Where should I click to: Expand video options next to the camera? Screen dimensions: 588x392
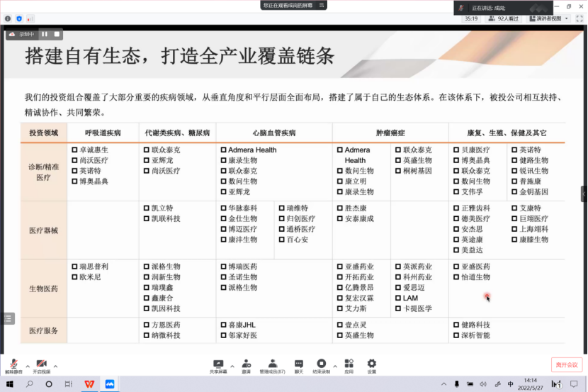coord(55,366)
